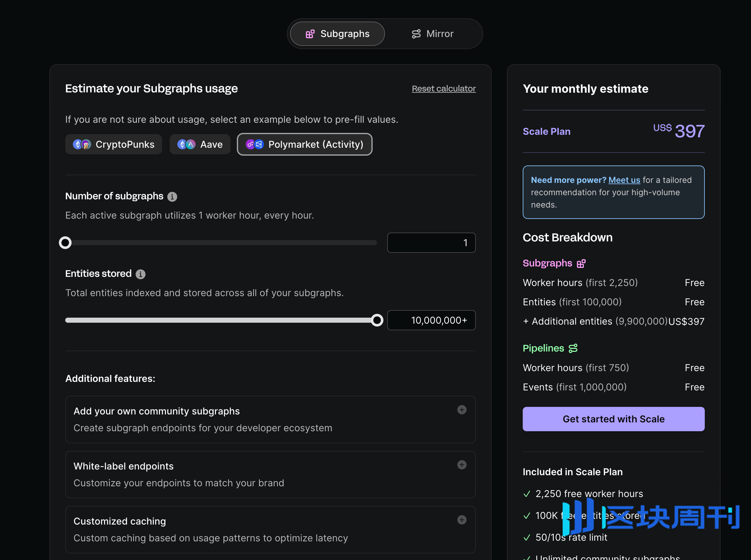This screenshot has height=560, width=751.
Task: Click the number of subgraphs input field
Action: 431,243
